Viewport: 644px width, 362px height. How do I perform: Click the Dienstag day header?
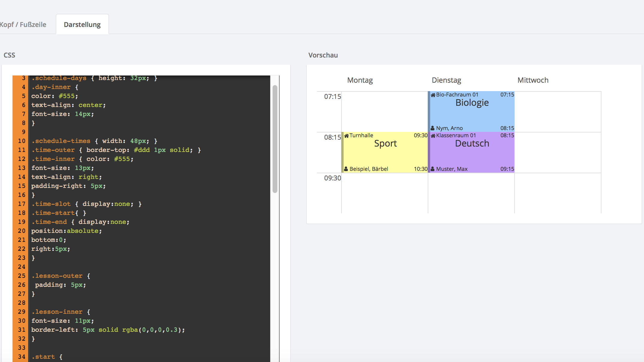click(x=446, y=80)
